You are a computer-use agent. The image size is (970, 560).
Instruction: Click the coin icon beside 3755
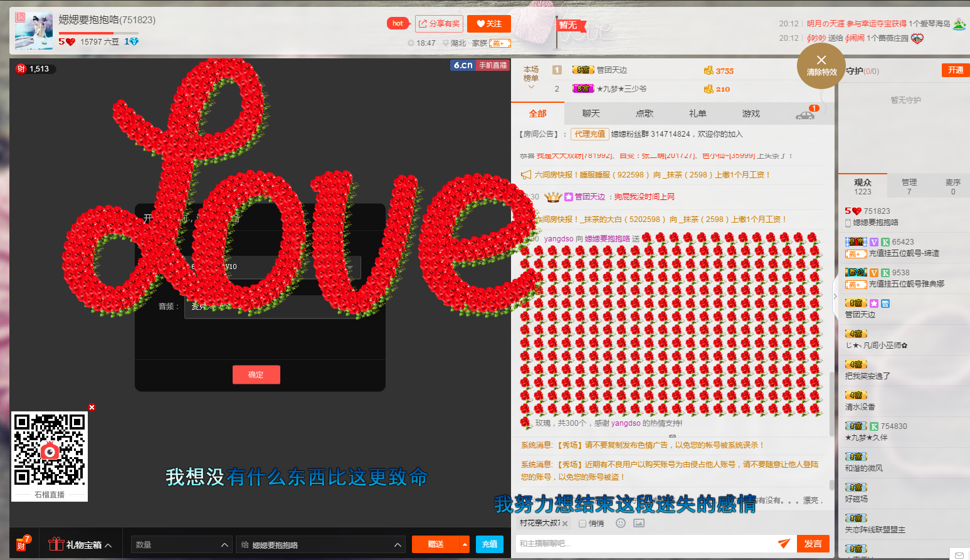[x=709, y=71]
